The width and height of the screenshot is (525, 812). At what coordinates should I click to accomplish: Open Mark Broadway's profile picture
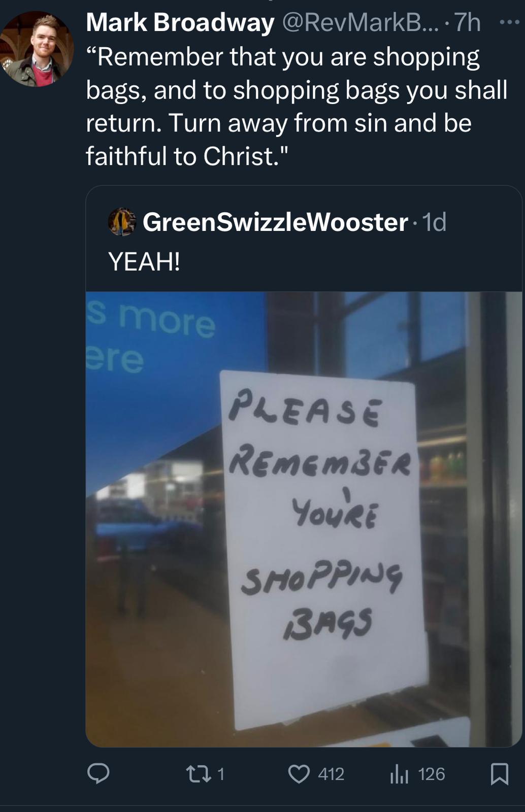click(37, 49)
